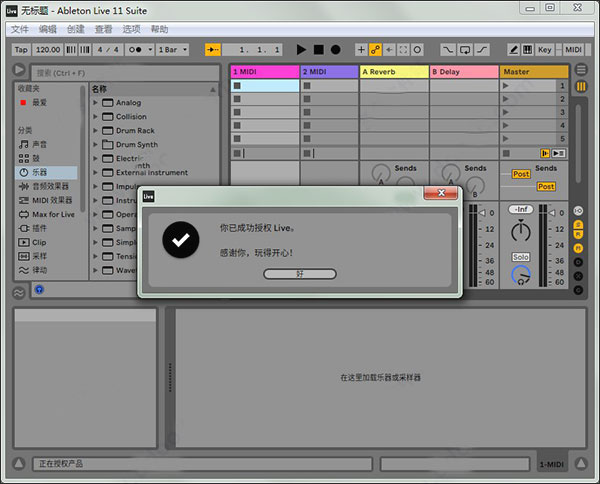Image resolution: width=600 pixels, height=484 pixels.
Task: Open the 选项 menu
Action: pos(131,29)
